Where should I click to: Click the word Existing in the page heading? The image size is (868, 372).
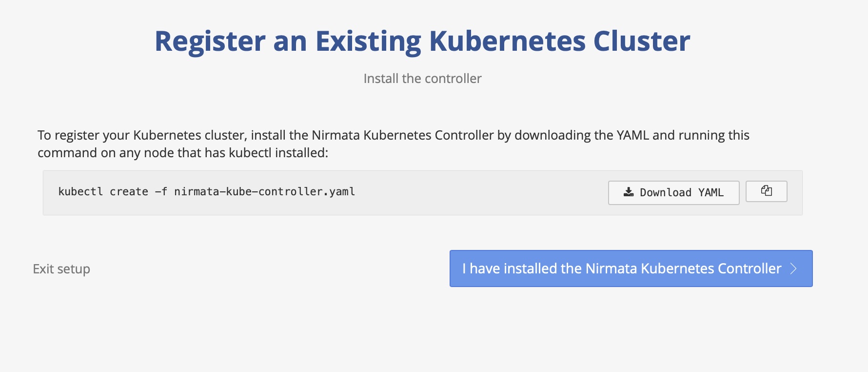(x=368, y=41)
